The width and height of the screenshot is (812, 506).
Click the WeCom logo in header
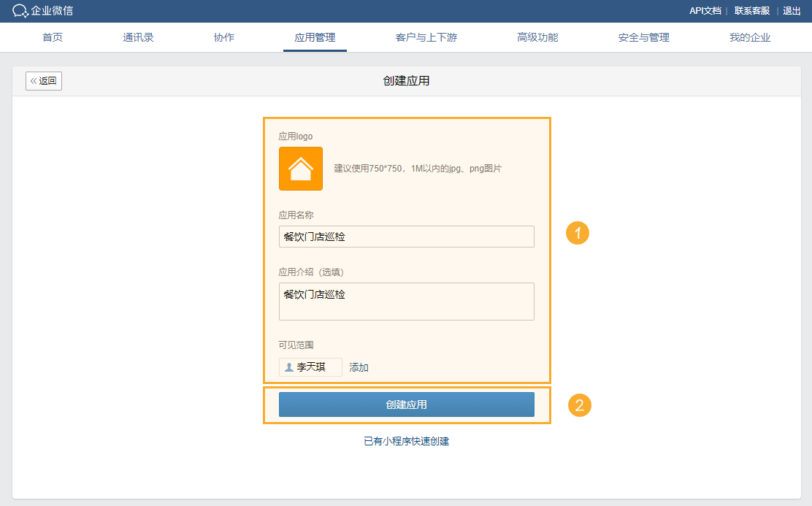(x=43, y=11)
